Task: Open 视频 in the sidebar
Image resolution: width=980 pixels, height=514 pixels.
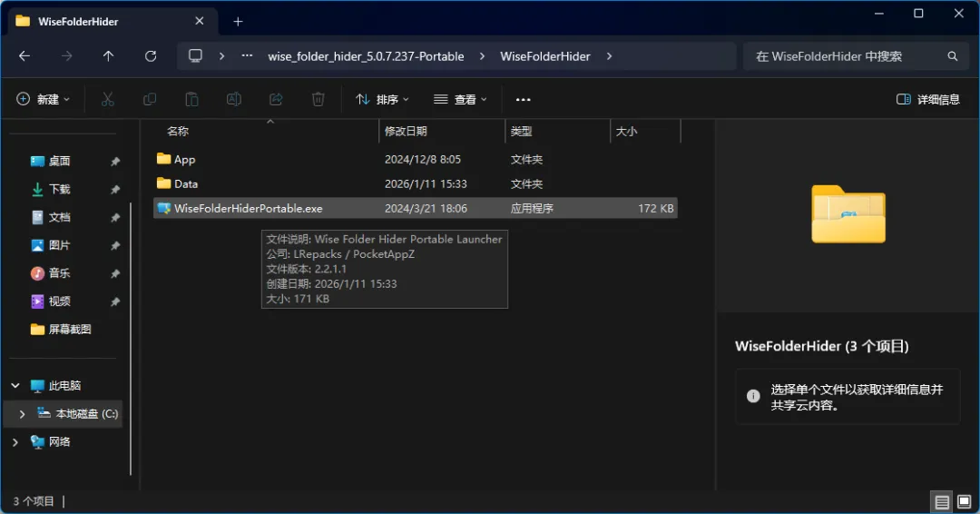Action: [59, 301]
